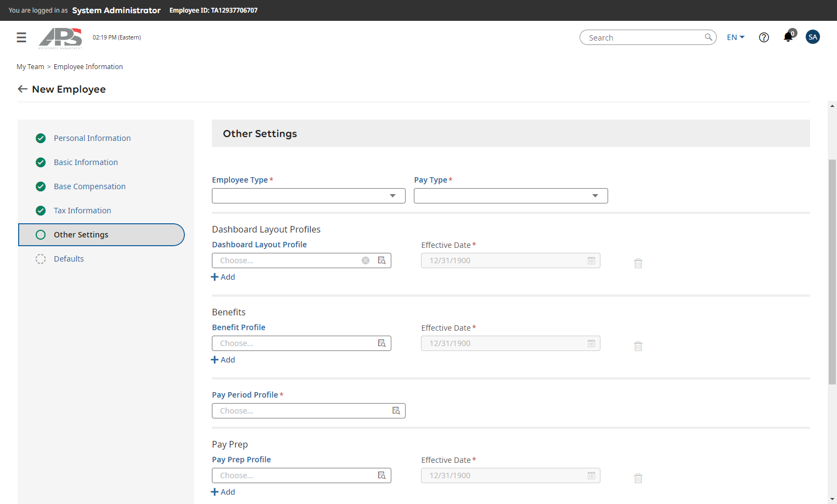This screenshot has height=504, width=837.
Task: Click the search magnifier icon
Action: pyautogui.click(x=709, y=37)
